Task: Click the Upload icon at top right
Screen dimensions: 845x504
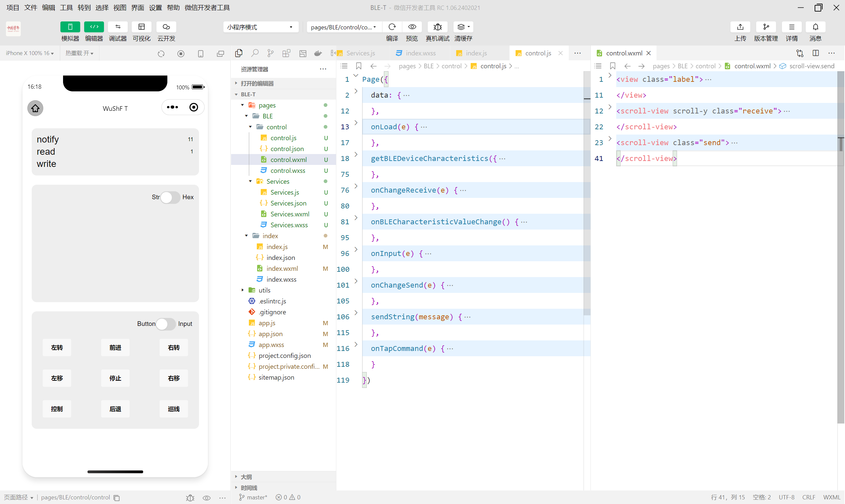Action: [740, 27]
